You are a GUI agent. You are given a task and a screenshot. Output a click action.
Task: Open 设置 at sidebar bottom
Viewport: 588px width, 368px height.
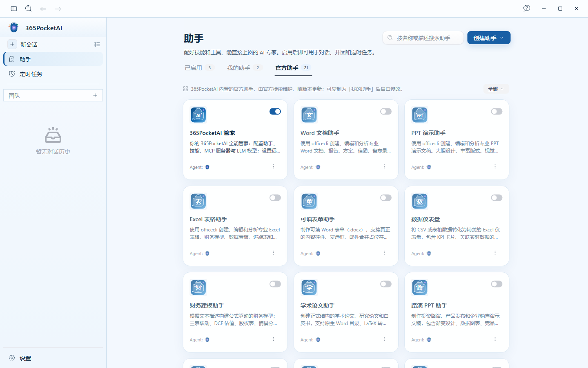click(x=53, y=358)
